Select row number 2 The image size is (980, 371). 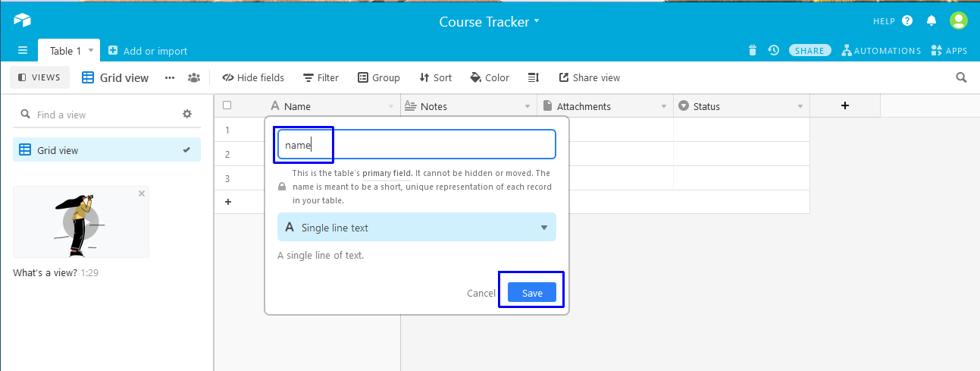(x=227, y=154)
